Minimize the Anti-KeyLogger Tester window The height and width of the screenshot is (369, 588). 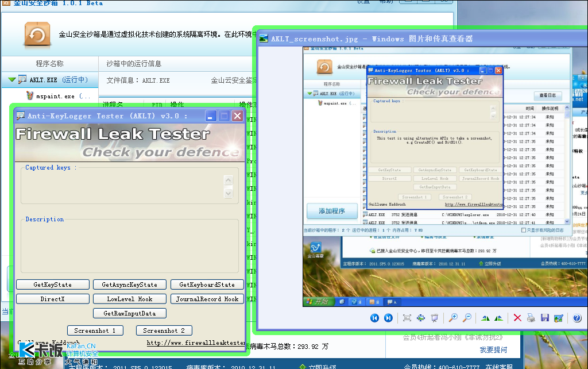point(211,116)
